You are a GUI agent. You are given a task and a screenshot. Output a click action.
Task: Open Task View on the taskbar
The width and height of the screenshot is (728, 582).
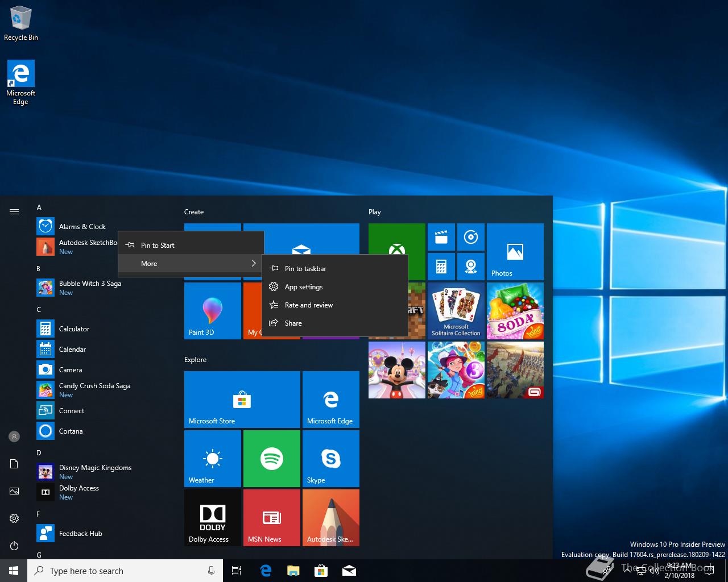click(237, 571)
